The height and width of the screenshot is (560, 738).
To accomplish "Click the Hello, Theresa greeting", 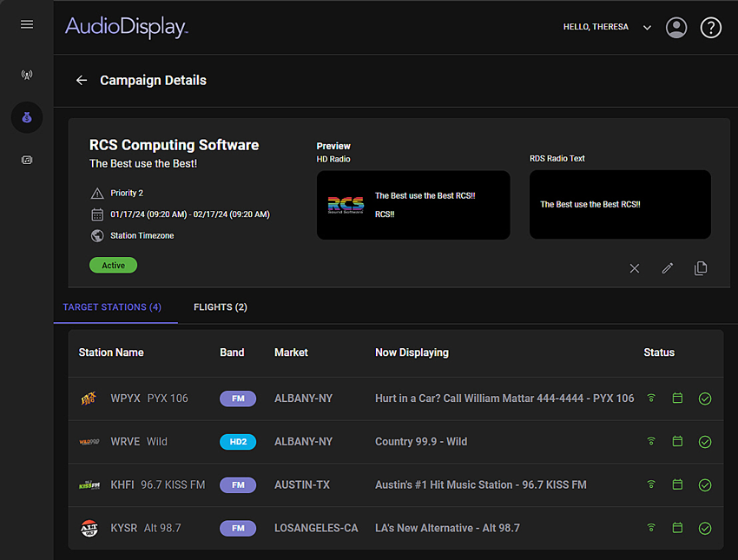I will tap(596, 27).
